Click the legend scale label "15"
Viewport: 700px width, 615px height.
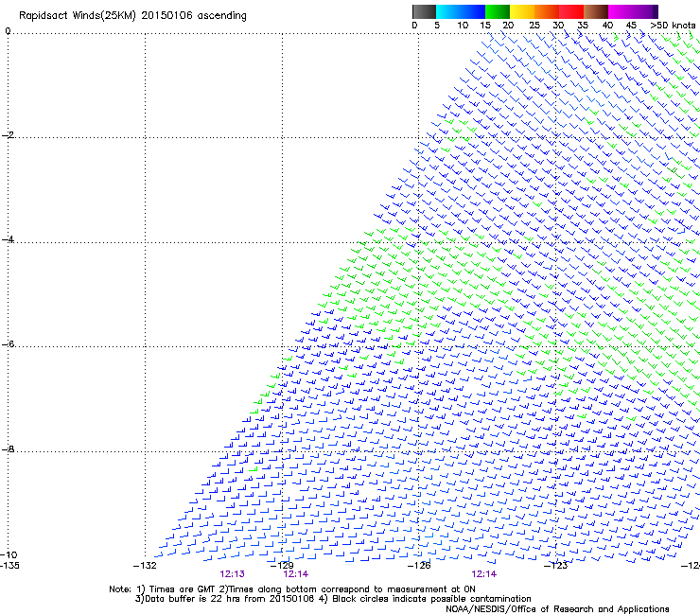[x=485, y=26]
